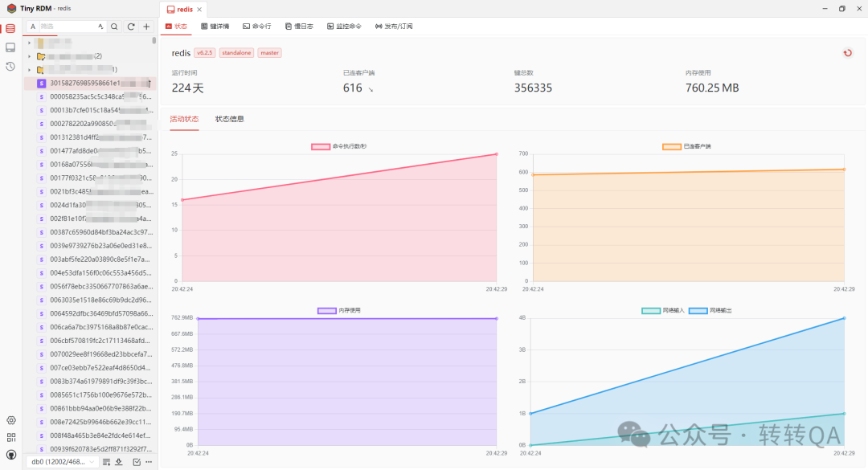This screenshot has height=470, width=868.
Task: Open the database connections sidebar icon
Action: (10, 28)
